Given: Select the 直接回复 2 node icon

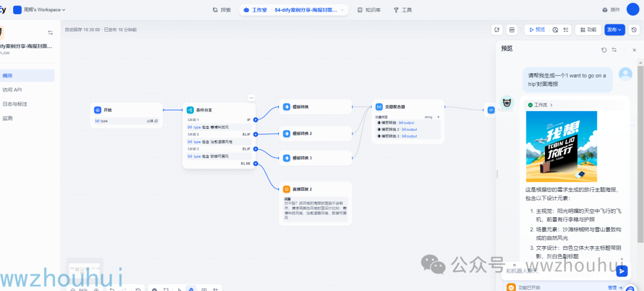Looking at the screenshot, I should pyautogui.click(x=287, y=189).
